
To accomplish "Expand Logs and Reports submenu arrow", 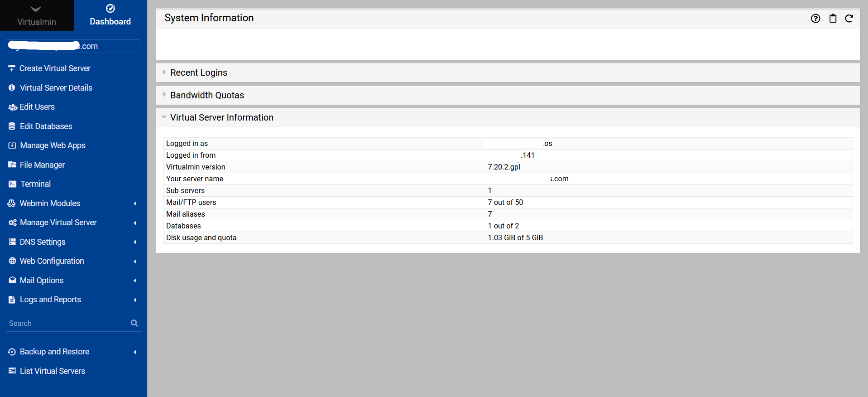I will tap(135, 300).
